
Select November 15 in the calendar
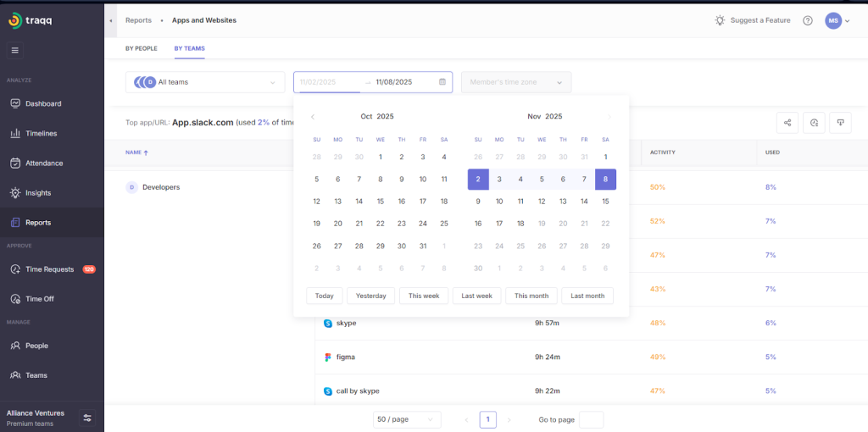[605, 202]
